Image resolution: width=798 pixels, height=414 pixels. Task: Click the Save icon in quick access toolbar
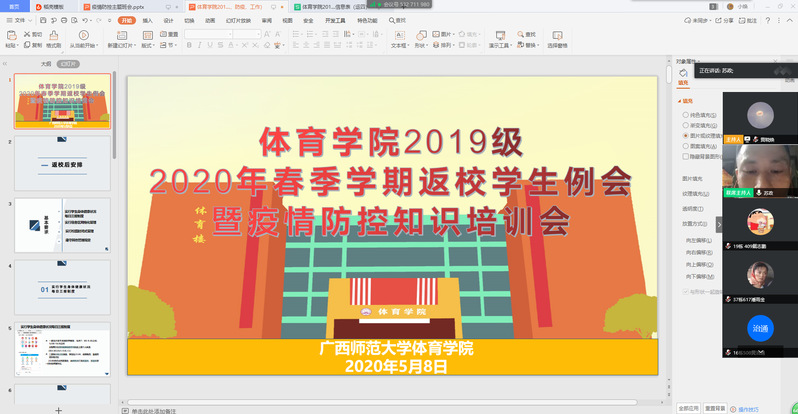pyautogui.click(x=43, y=20)
